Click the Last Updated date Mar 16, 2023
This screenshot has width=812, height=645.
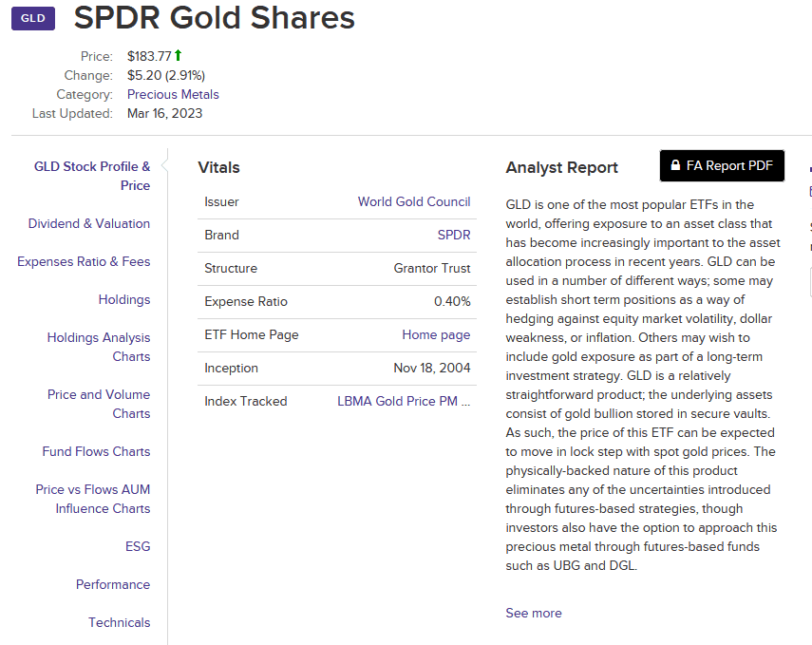click(x=164, y=113)
